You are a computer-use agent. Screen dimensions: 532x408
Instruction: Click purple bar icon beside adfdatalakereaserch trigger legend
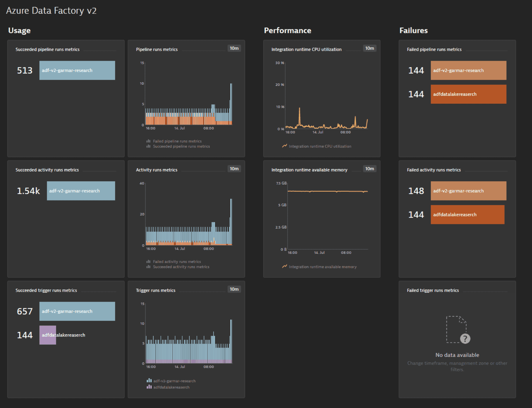(149, 387)
